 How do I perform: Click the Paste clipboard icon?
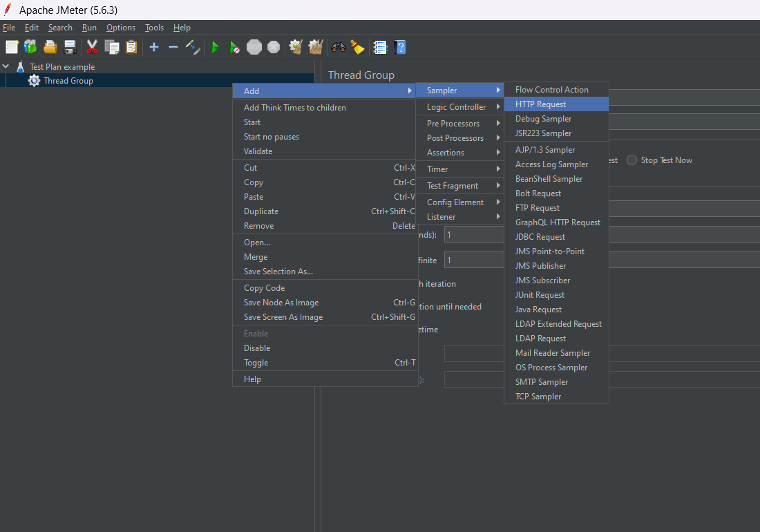131,47
